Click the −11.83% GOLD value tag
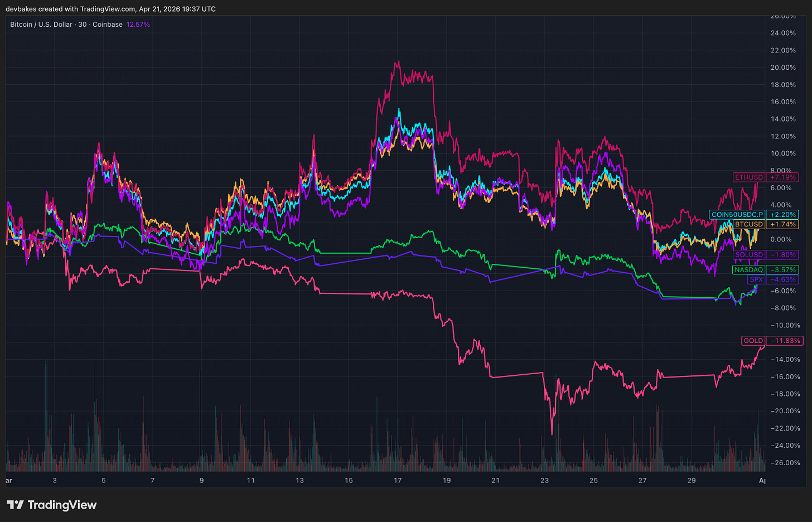Image resolution: width=812 pixels, height=522 pixels. 784,341
